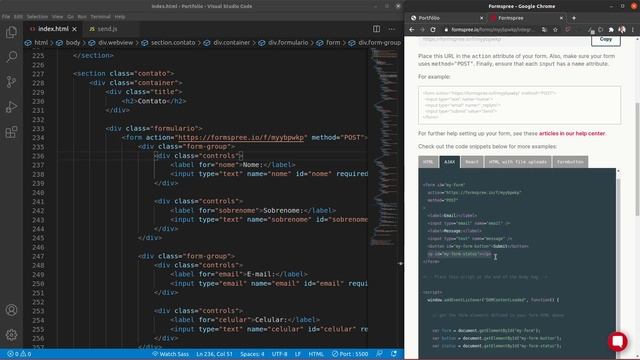The width and height of the screenshot is (640, 360).
Task: Open the Accounts menu in activity bar
Action: 11,310
